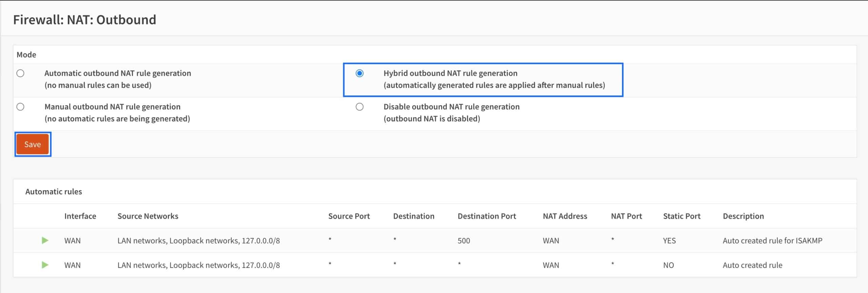This screenshot has height=293, width=868.
Task: Click the orange Save button
Action: 33,144
